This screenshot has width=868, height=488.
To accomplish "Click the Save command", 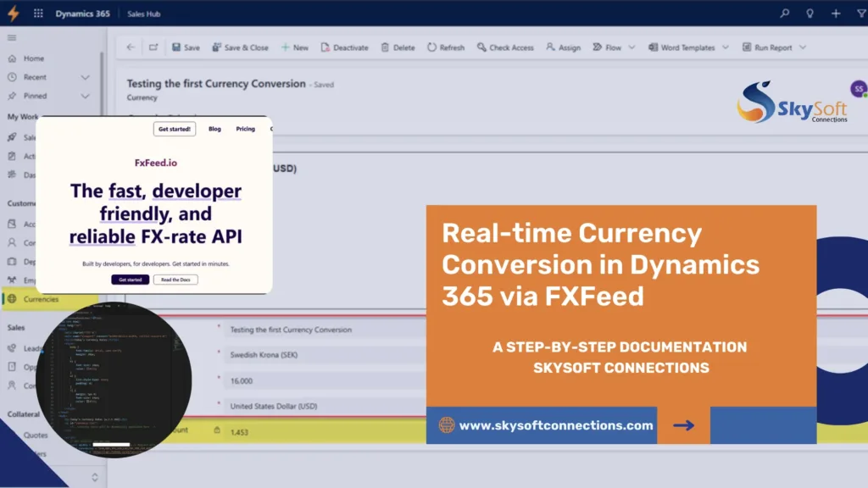I will 186,47.
